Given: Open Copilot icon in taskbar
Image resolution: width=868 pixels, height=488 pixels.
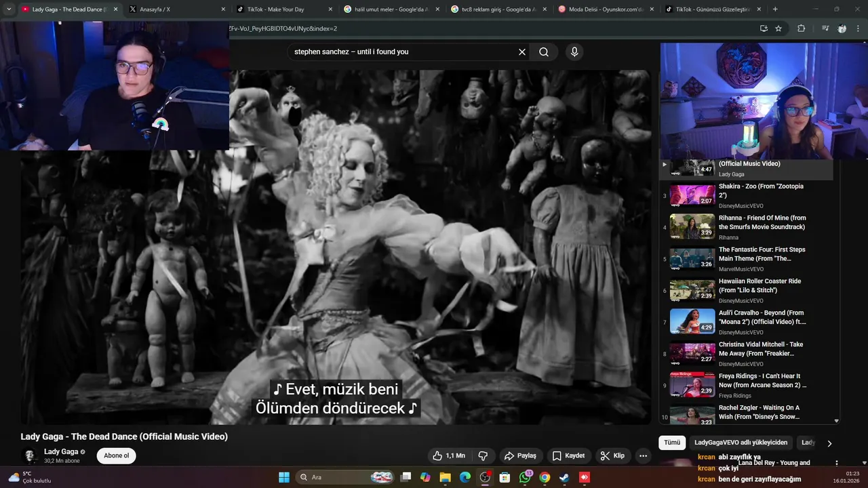Looking at the screenshot, I should (425, 477).
